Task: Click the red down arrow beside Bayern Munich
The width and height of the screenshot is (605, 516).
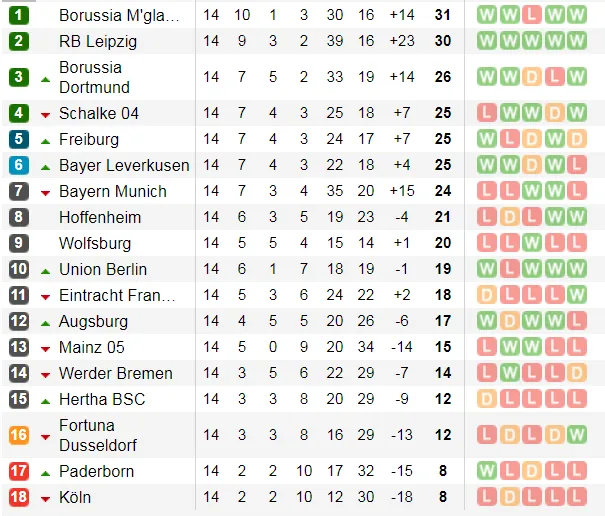Action: [45, 192]
